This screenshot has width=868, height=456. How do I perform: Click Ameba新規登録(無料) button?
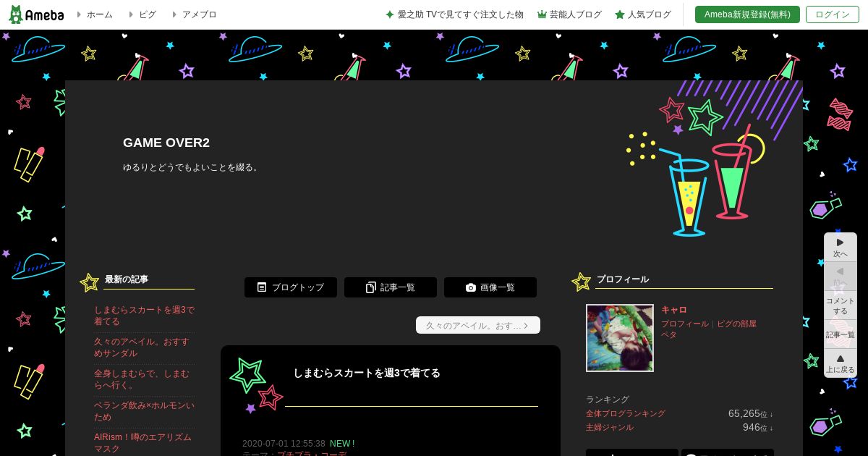(747, 14)
